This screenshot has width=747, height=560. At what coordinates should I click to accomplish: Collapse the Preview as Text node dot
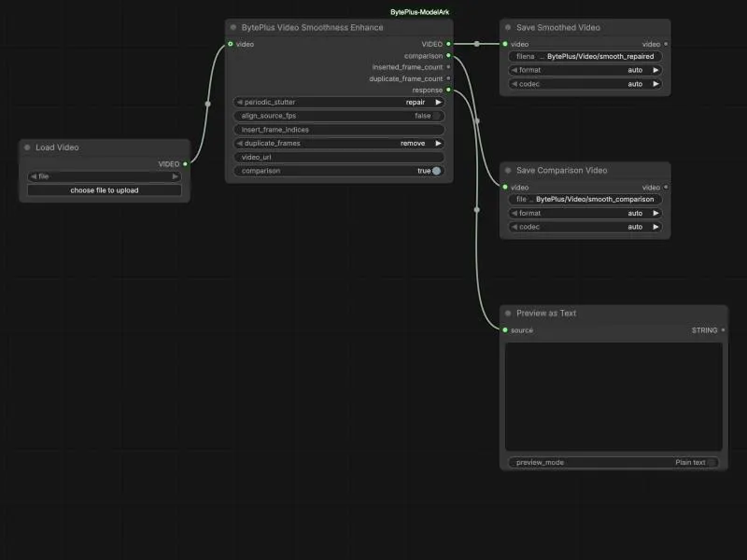point(508,314)
